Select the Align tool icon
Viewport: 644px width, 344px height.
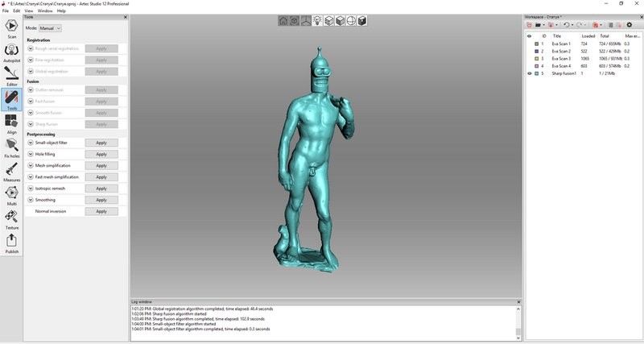point(11,122)
